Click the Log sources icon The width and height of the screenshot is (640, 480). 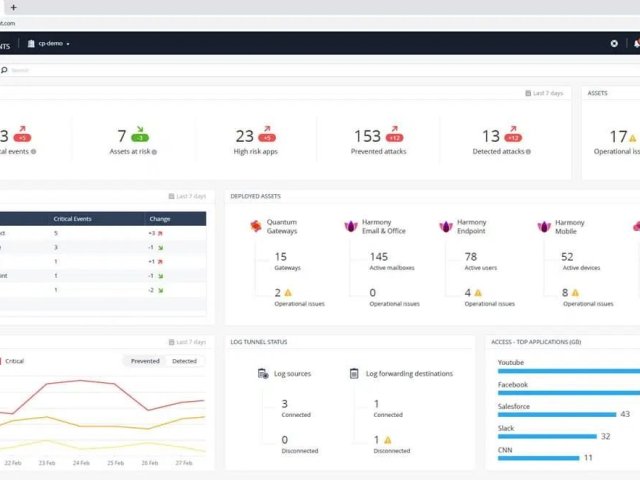pos(262,374)
